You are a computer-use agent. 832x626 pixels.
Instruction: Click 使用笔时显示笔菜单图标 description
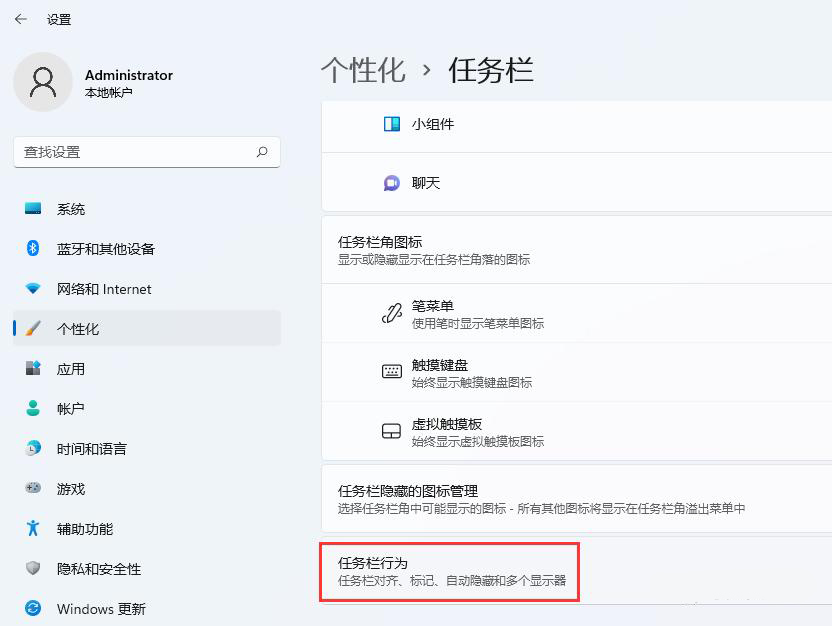coord(478,324)
